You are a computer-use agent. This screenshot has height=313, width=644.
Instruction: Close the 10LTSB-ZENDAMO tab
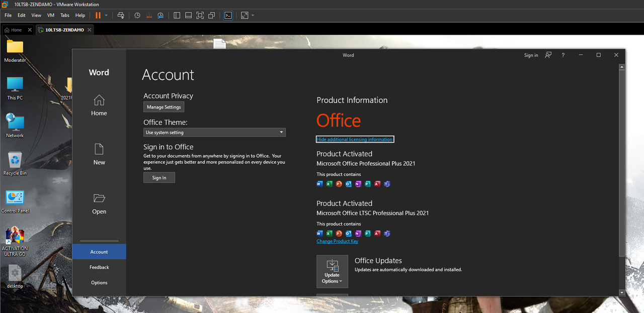click(x=90, y=30)
